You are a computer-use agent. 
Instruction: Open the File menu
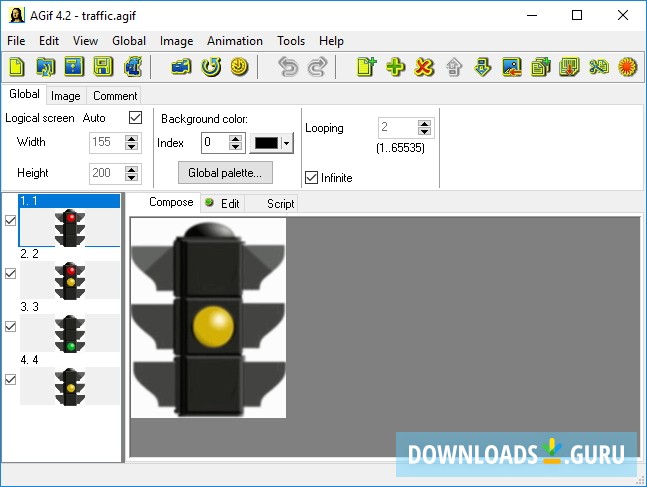click(17, 41)
